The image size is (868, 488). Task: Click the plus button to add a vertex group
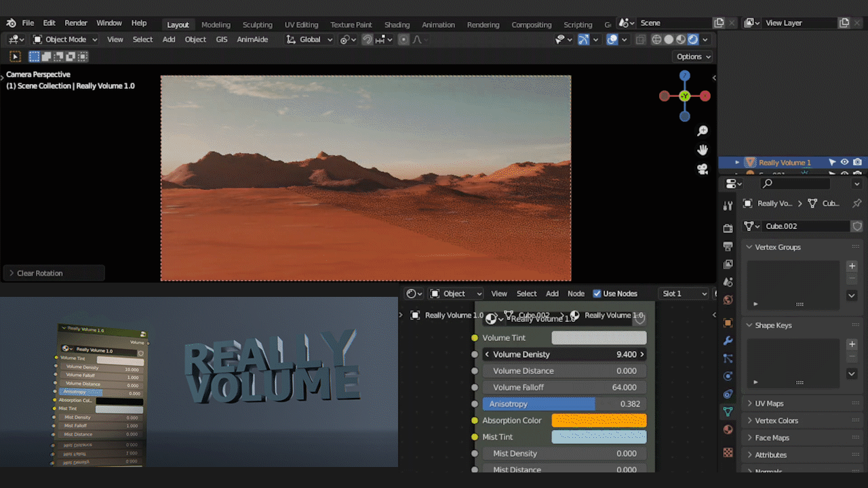852,266
